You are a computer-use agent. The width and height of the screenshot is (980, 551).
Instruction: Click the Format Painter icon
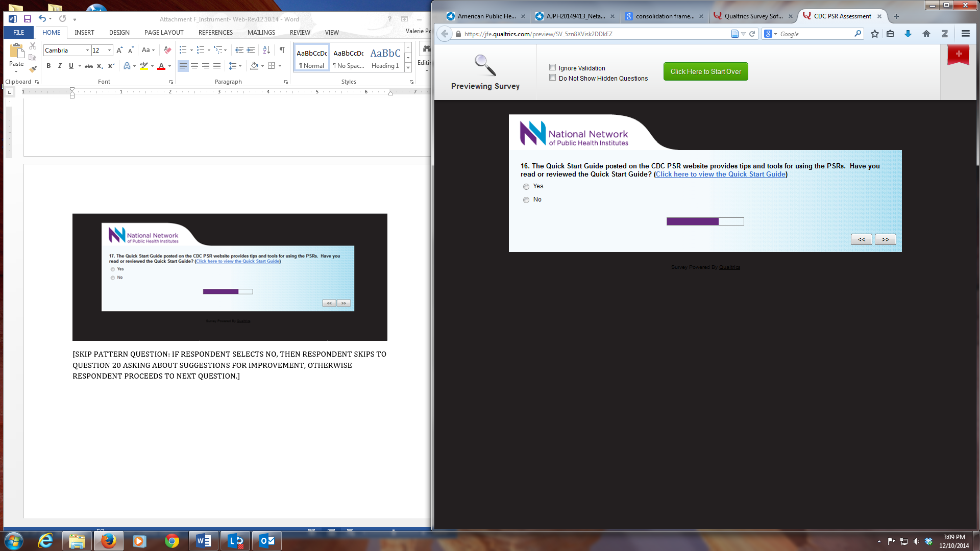(x=33, y=69)
